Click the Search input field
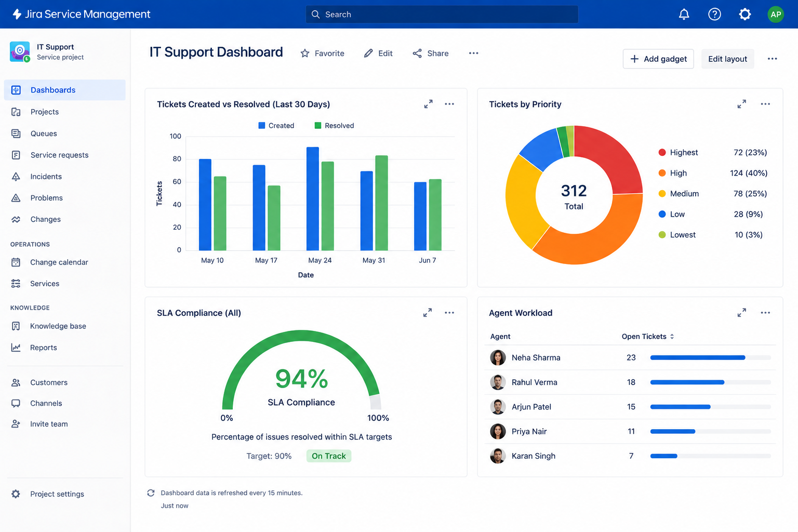 (x=442, y=15)
